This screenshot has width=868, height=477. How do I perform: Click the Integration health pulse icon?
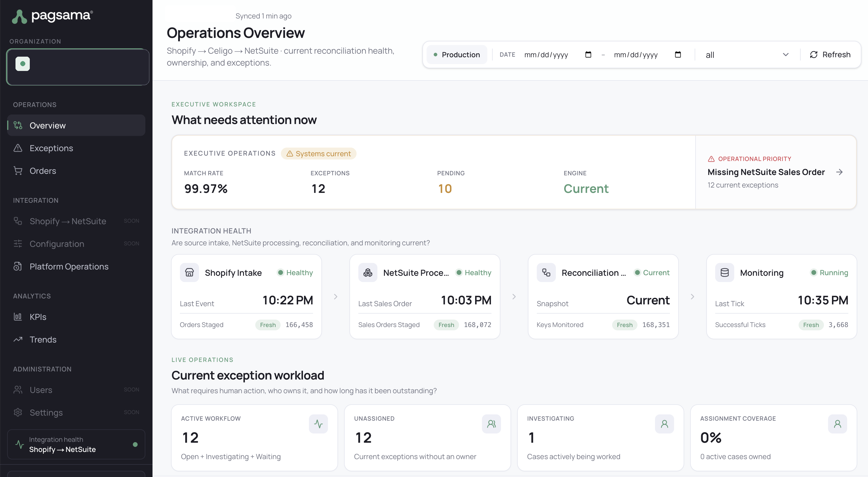[20, 444]
